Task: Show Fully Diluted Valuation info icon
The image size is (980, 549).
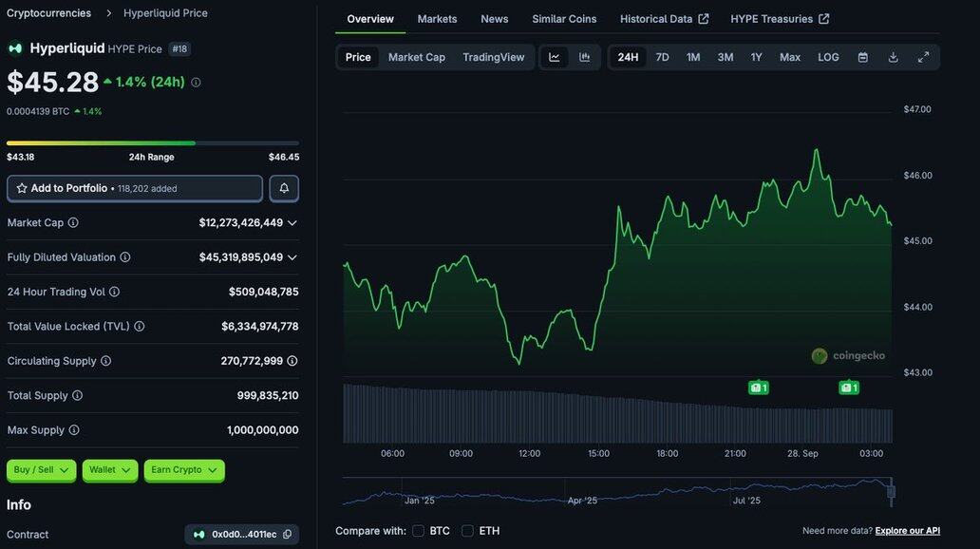Action: click(x=125, y=257)
